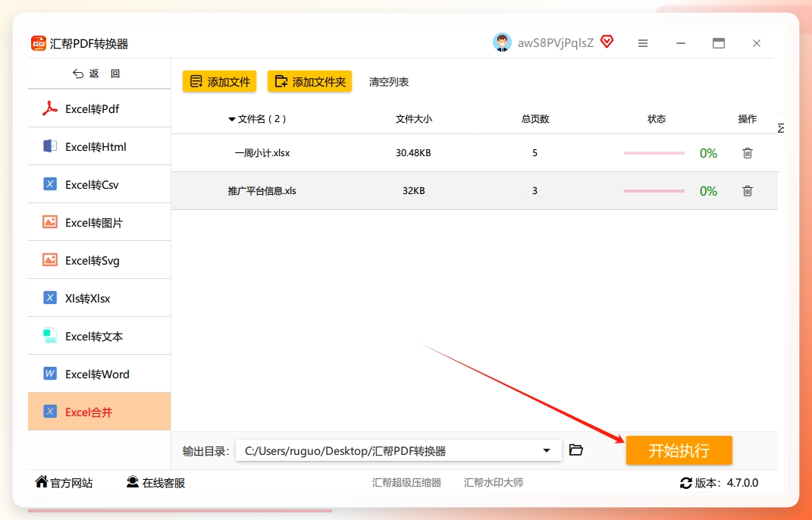Select the Excel转Word converter
Image resolution: width=812 pixels, height=520 pixels.
[99, 374]
